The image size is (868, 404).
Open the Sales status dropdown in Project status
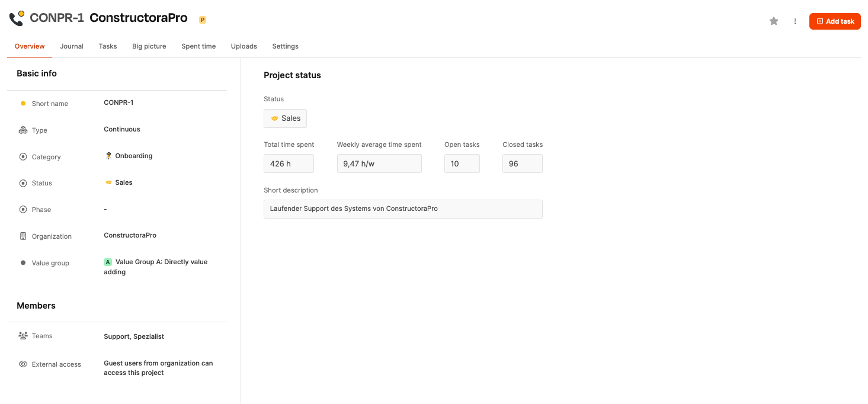click(285, 118)
